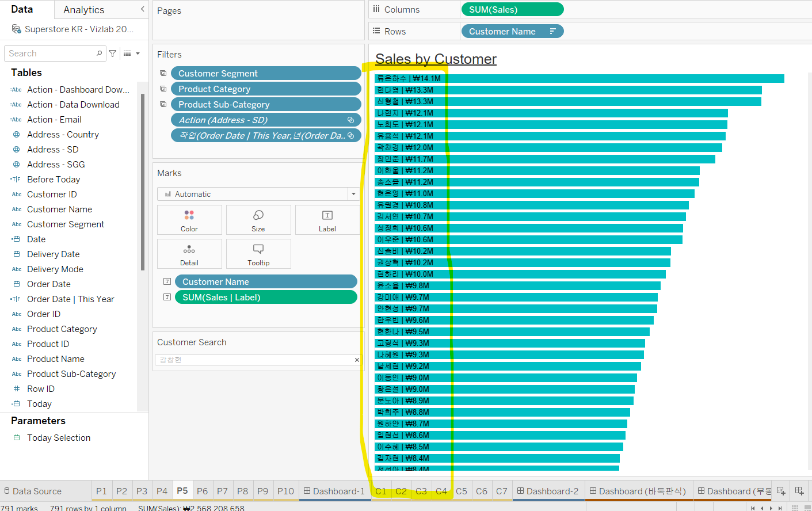Select the Today Selection parameter

tap(59, 438)
